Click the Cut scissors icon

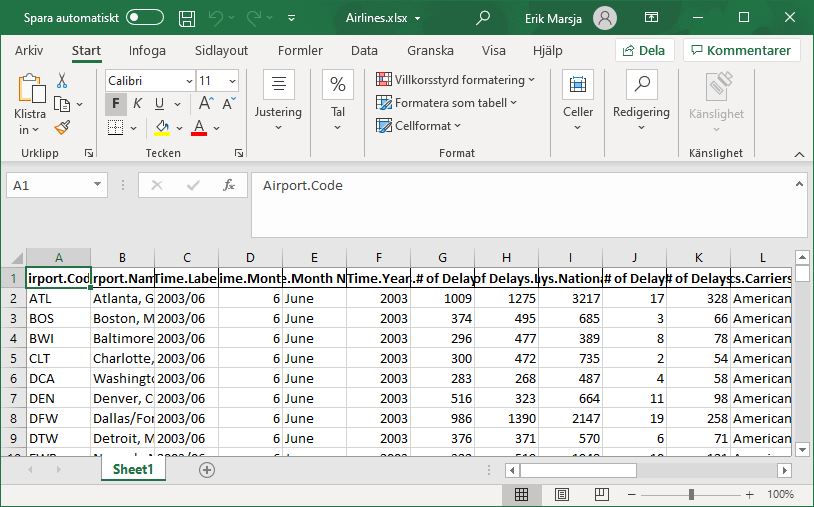point(62,81)
